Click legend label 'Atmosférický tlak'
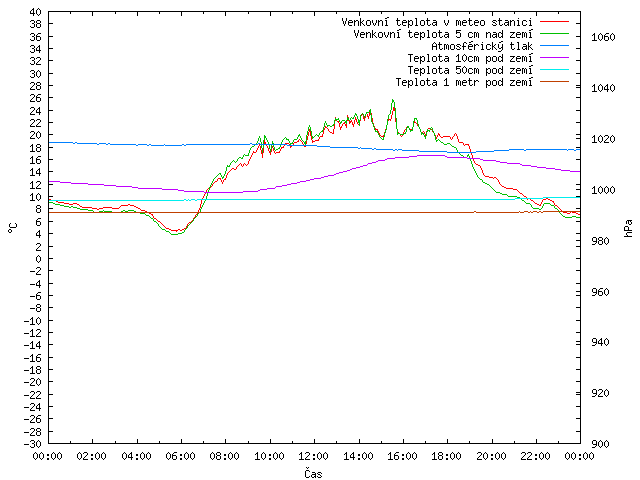Image resolution: width=640 pixels, height=480 pixels. (x=482, y=46)
